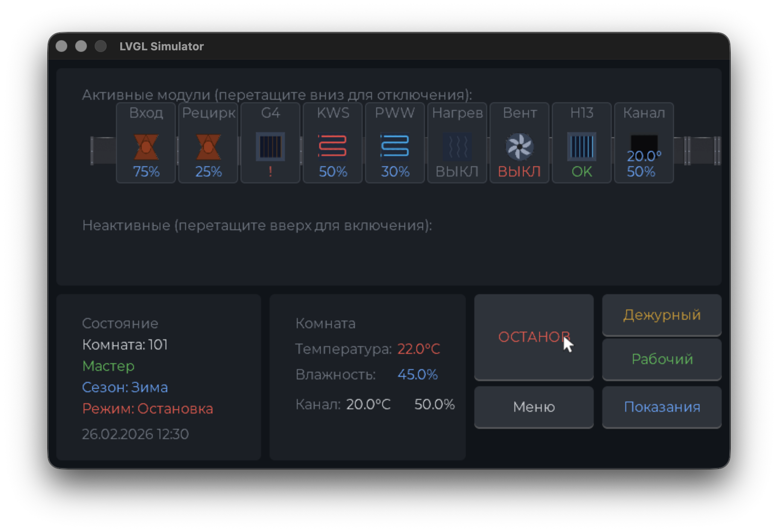Click the Мастер status label
Image resolution: width=778 pixels, height=532 pixels.
(108, 366)
